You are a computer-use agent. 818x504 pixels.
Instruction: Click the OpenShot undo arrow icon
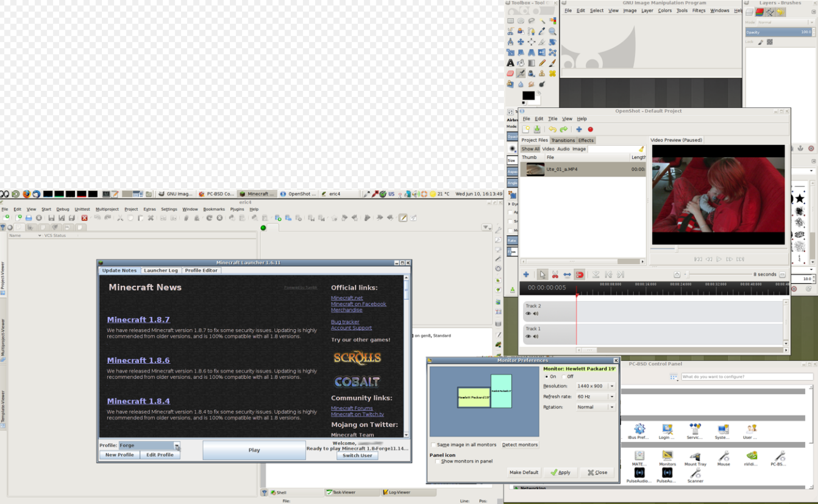552,129
